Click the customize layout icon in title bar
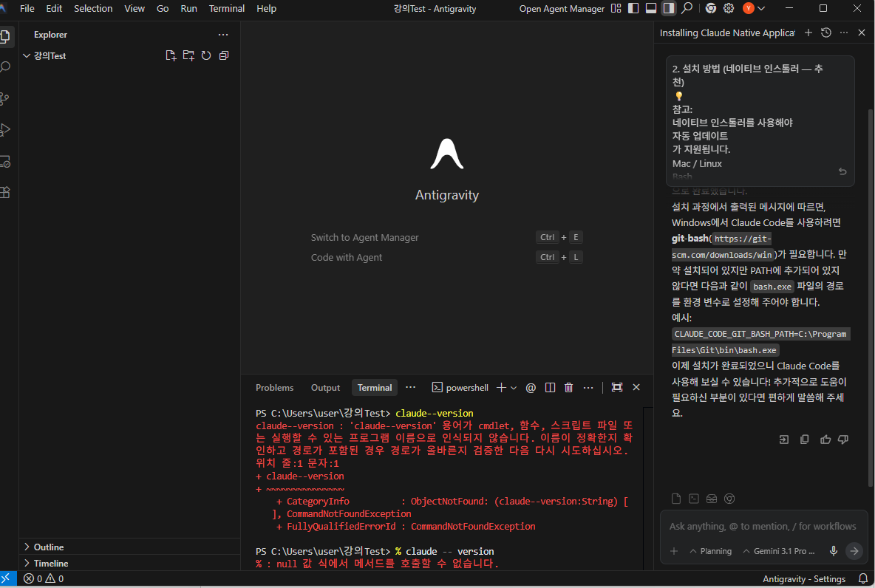The height and width of the screenshot is (588, 875). coord(616,8)
